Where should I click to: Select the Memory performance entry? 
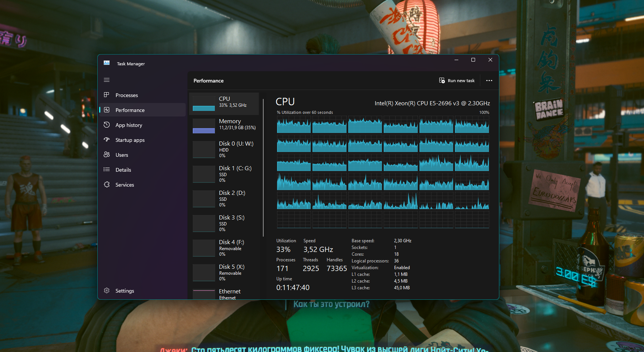tap(224, 126)
